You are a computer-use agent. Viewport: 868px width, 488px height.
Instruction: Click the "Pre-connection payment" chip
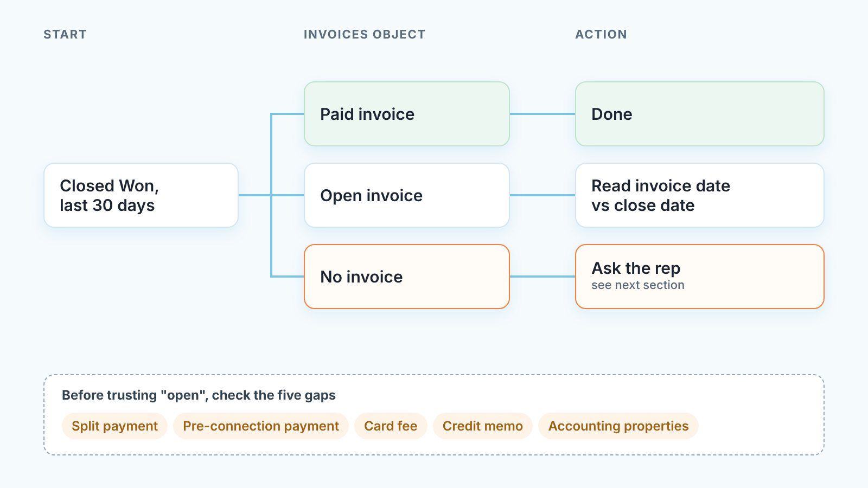261,426
